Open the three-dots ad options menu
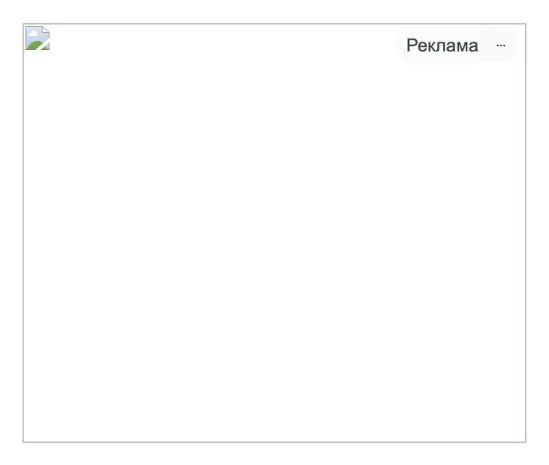The width and height of the screenshot is (549, 465). pos(501,46)
